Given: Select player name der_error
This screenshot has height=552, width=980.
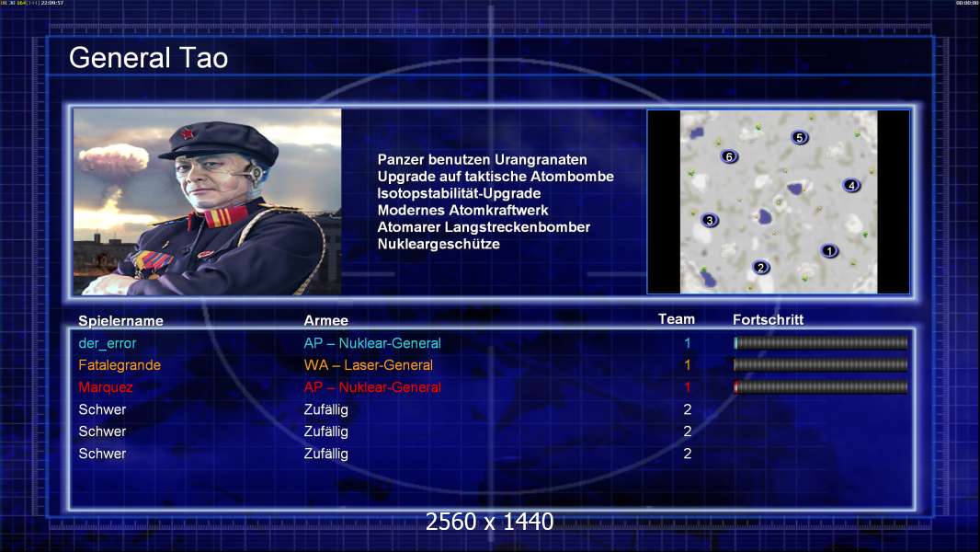Looking at the screenshot, I should pyautogui.click(x=108, y=343).
